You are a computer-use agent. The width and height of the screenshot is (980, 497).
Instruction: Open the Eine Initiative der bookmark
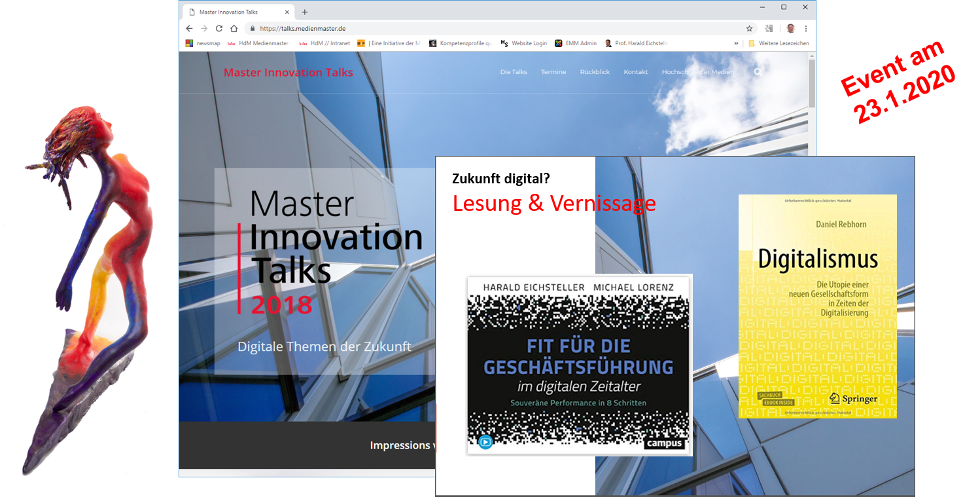389,43
